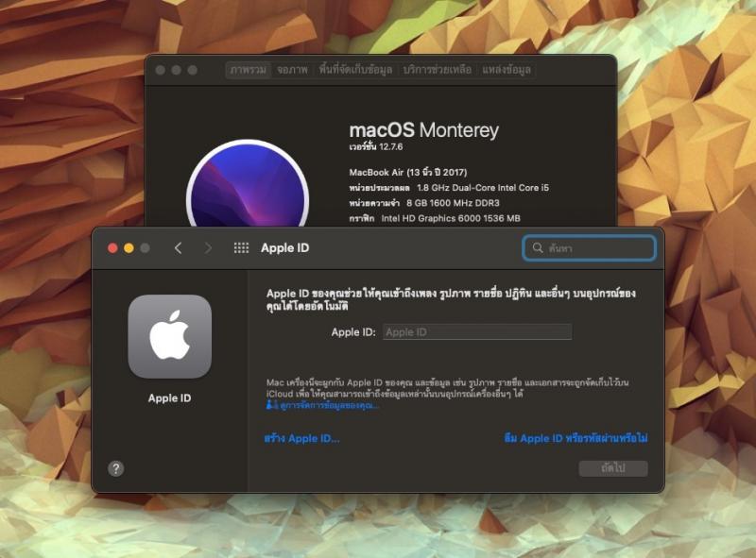Minimize the Apple ID window with the yellow button
756x558 pixels.
[x=129, y=248]
